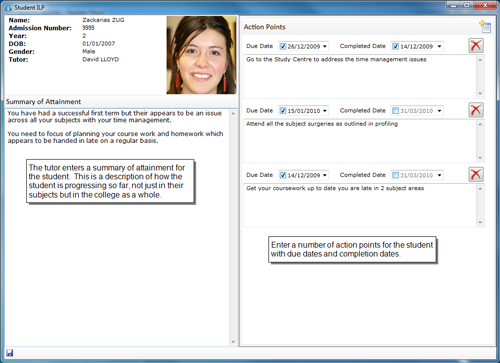Save the student ILP
The image size is (500, 363).
pos(10,353)
